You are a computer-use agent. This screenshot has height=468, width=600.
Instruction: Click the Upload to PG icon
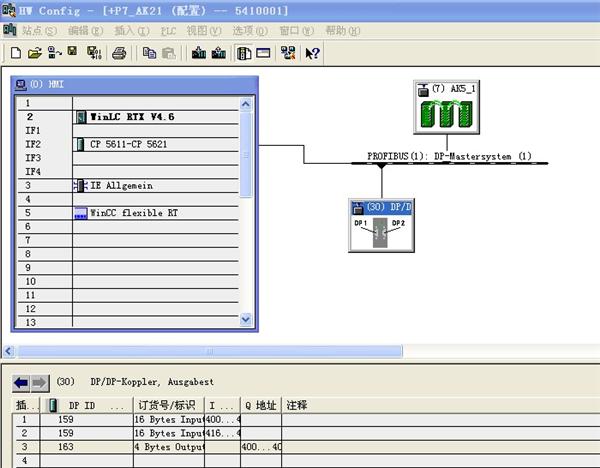click(218, 53)
